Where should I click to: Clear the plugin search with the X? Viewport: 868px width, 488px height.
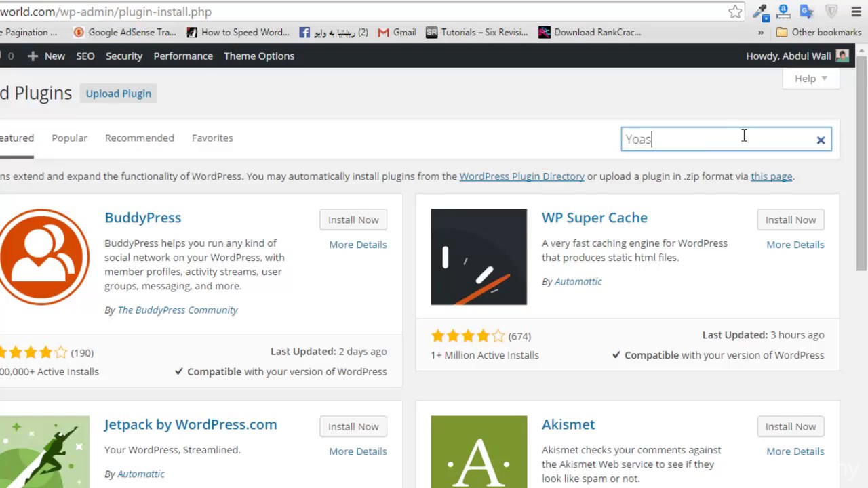tap(821, 140)
